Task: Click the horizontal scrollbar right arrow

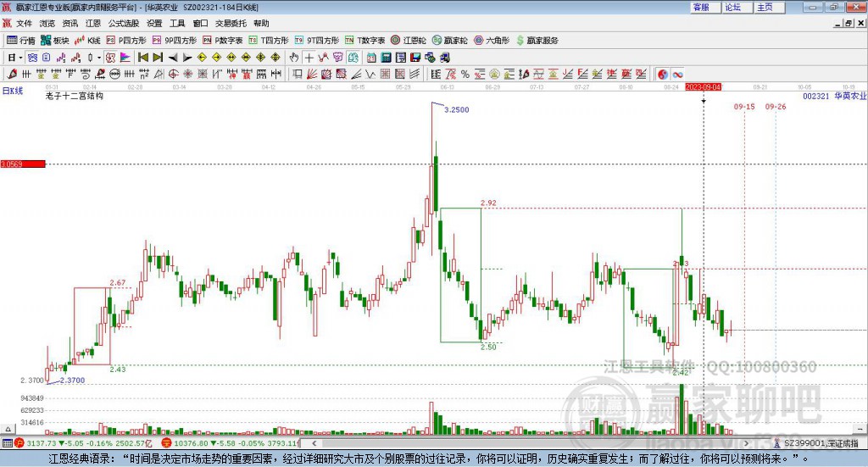Action: (746, 443)
